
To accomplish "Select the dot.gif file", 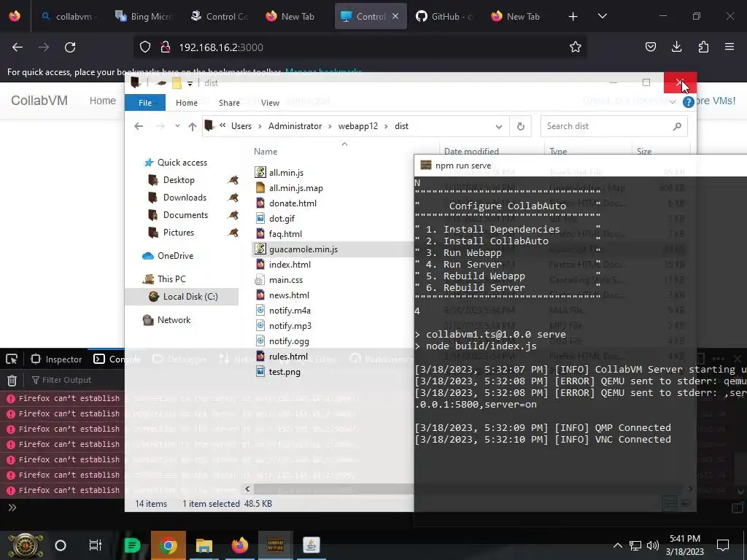I will coord(282,219).
